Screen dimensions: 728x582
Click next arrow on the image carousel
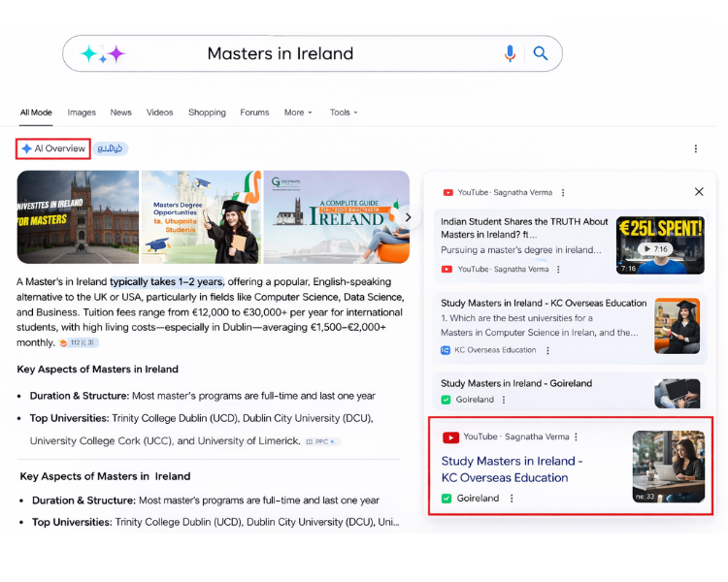click(408, 217)
